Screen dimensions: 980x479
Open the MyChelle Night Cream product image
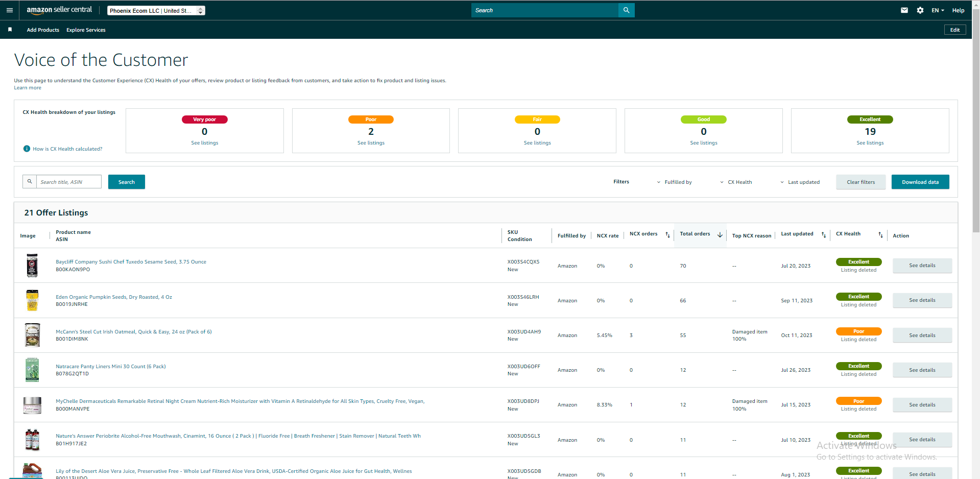coord(32,405)
